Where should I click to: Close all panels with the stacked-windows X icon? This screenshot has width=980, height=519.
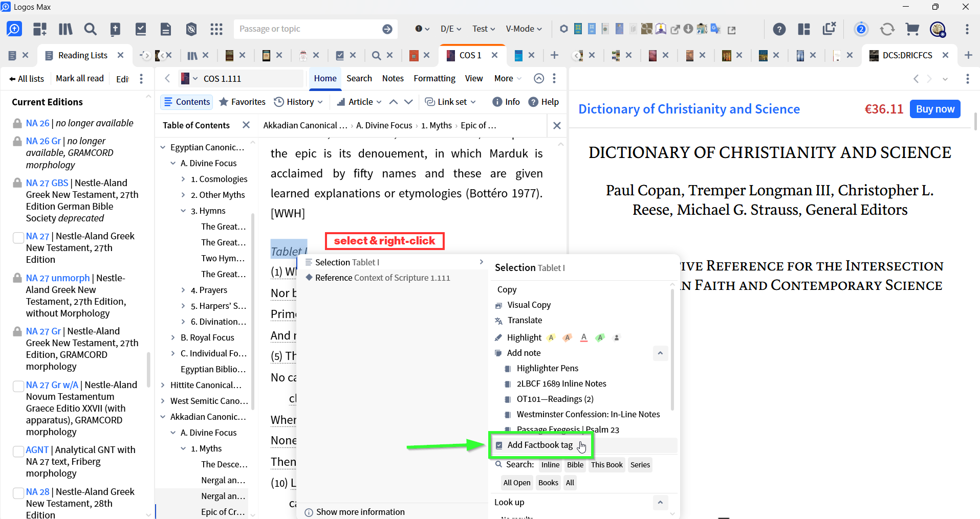click(829, 28)
